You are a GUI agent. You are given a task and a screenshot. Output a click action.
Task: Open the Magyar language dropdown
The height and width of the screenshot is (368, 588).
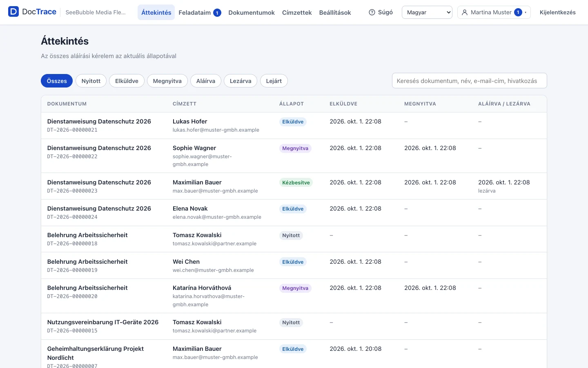(427, 12)
